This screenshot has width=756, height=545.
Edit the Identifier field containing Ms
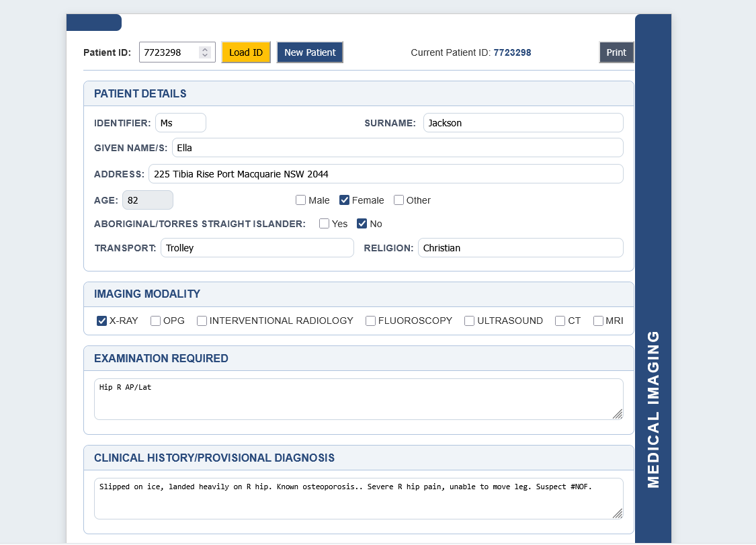(x=180, y=123)
